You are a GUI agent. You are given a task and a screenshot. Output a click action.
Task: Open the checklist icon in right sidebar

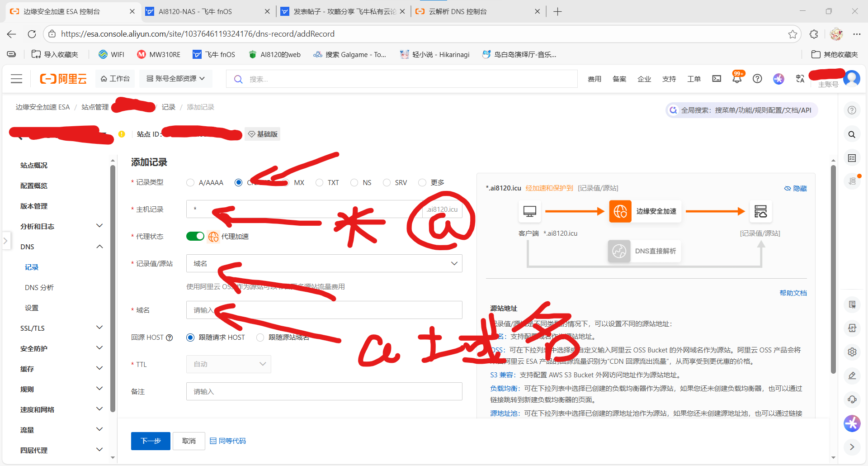[852, 158]
